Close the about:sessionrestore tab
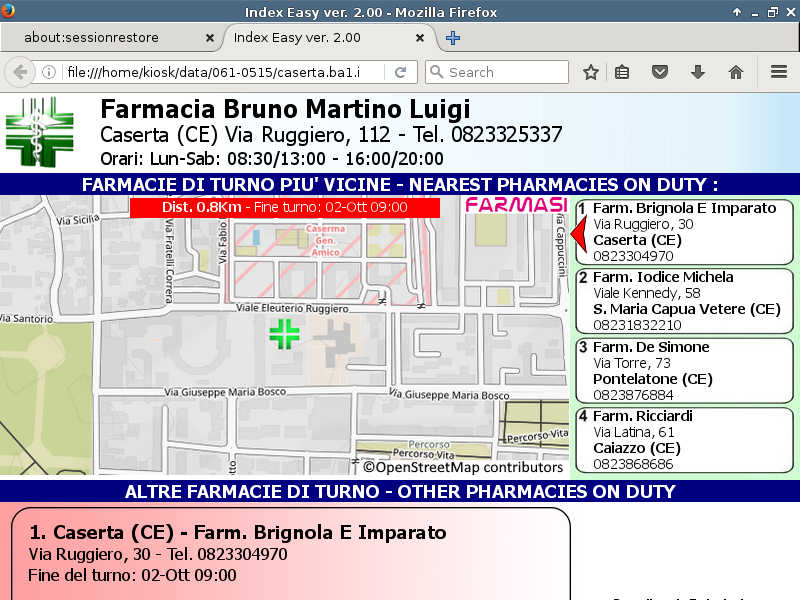 [209, 38]
